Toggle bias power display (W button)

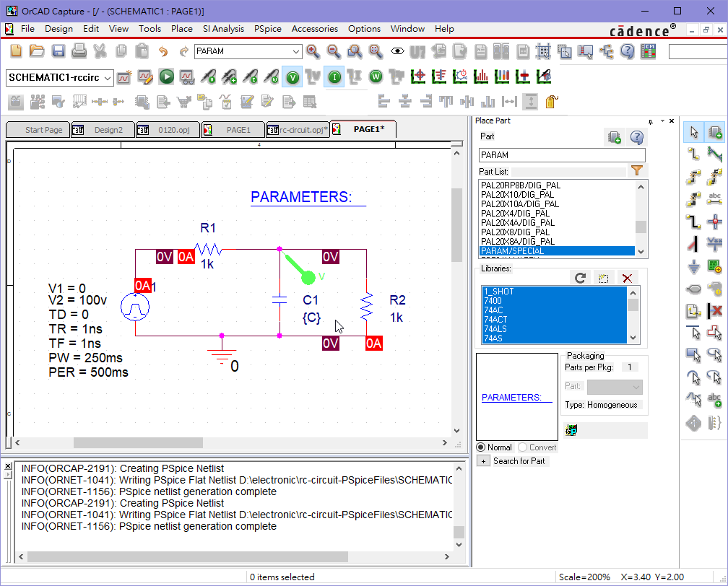point(376,77)
